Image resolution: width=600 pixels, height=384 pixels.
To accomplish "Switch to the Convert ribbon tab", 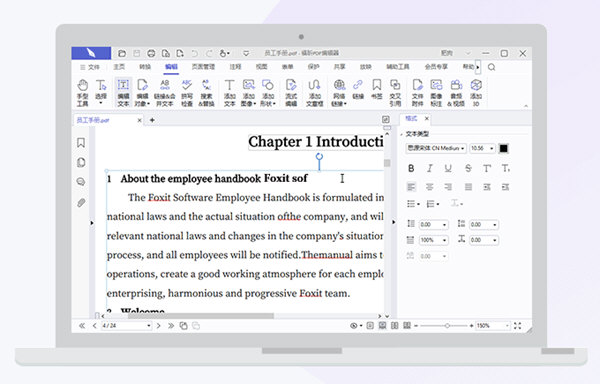I will 145,67.
